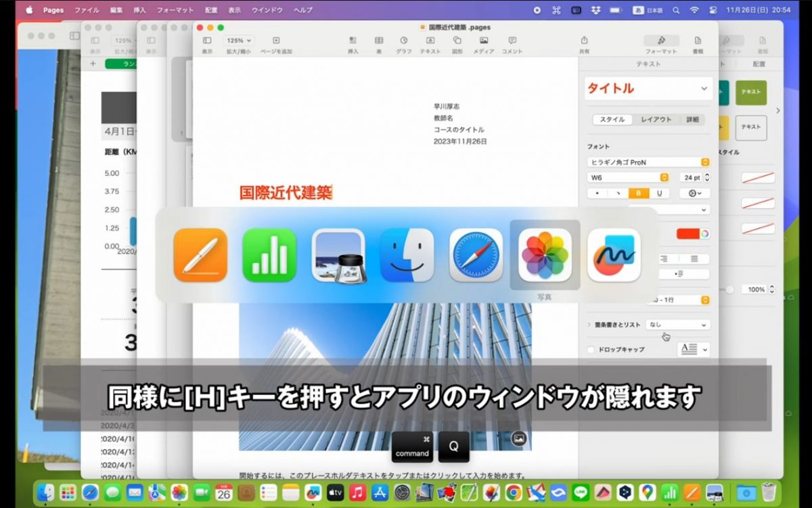
Task: Open the 125% zoom dropdown
Action: 239,41
